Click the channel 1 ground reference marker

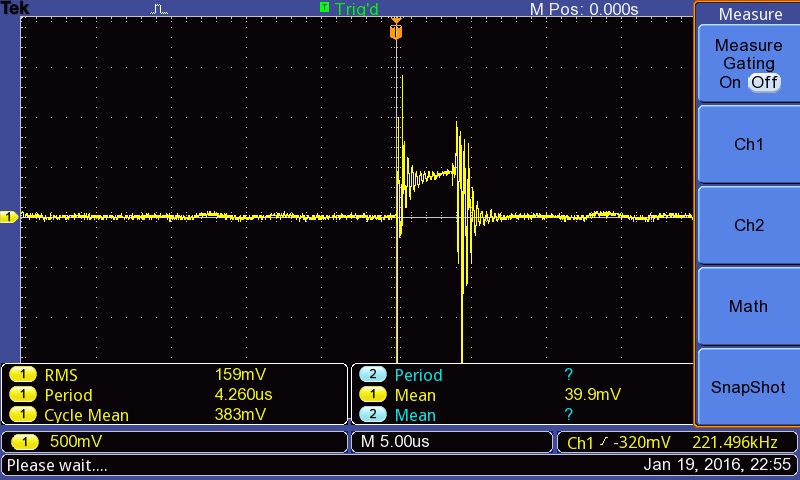pyautogui.click(x=9, y=217)
